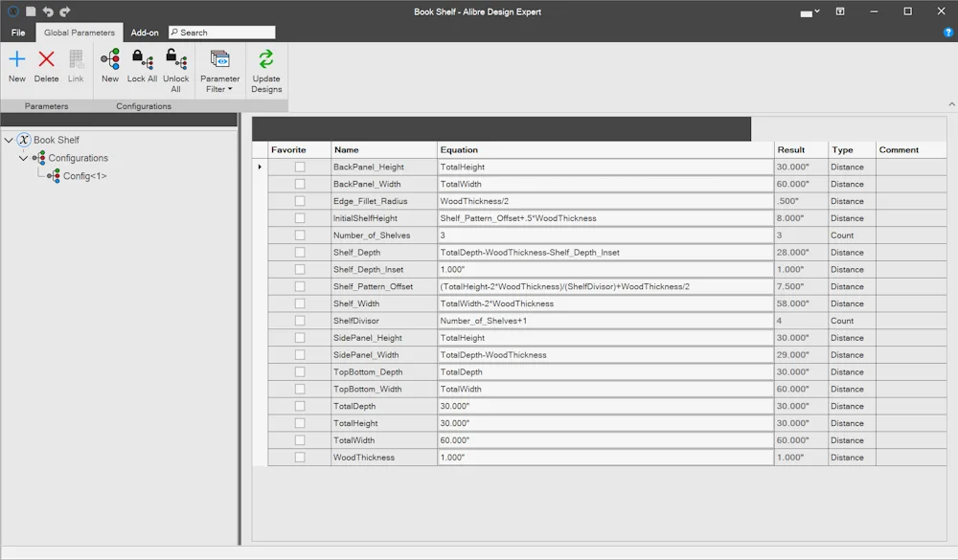Tick the Favorite checkbox for BackPanel_Height

(299, 167)
